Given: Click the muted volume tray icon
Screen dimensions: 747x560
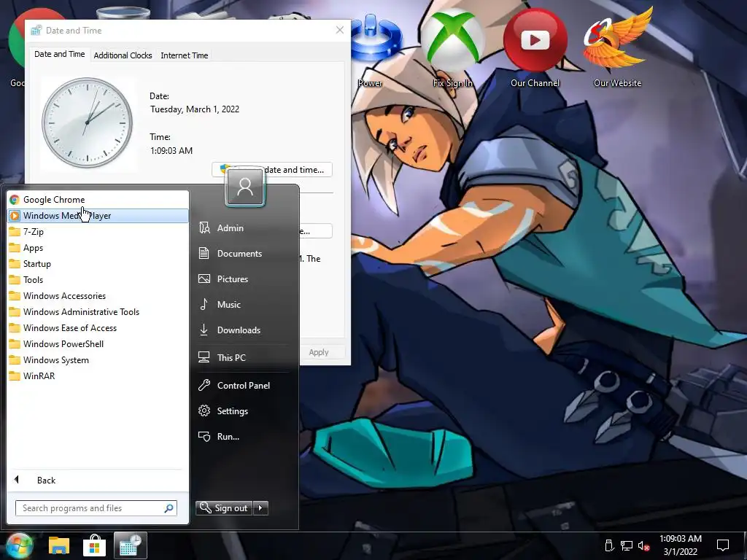Looking at the screenshot, I should tap(643, 545).
